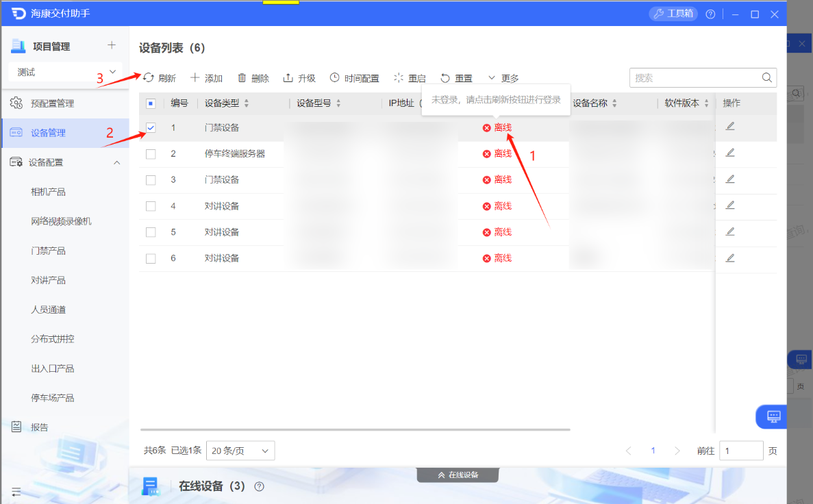This screenshot has height=504, width=813.
Task: Open 出入口产品 configuration
Action: [52, 368]
